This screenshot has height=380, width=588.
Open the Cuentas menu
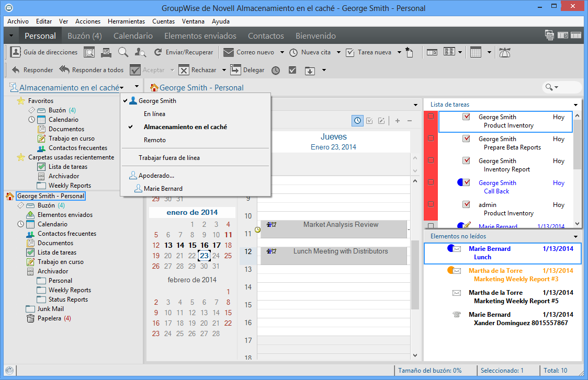163,21
